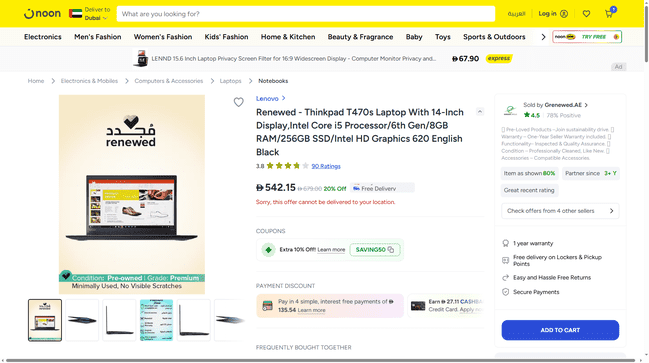
Task: Copy the SAVING50 coupon code icon
Action: click(391, 250)
